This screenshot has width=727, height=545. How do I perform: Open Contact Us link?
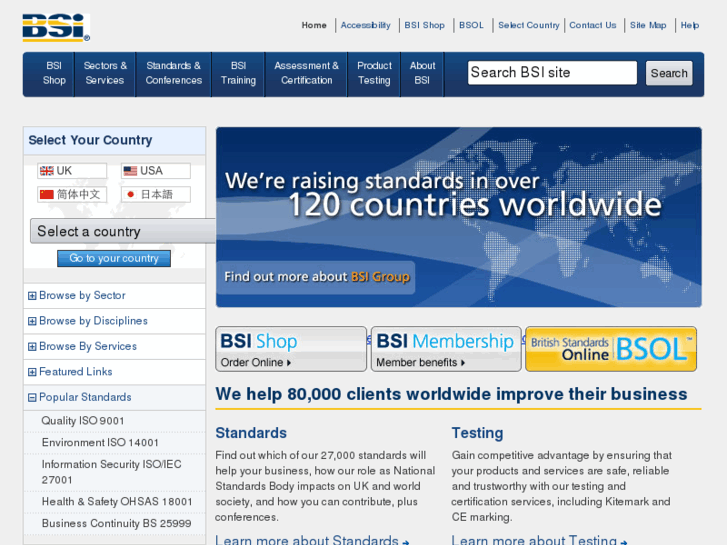(x=593, y=26)
